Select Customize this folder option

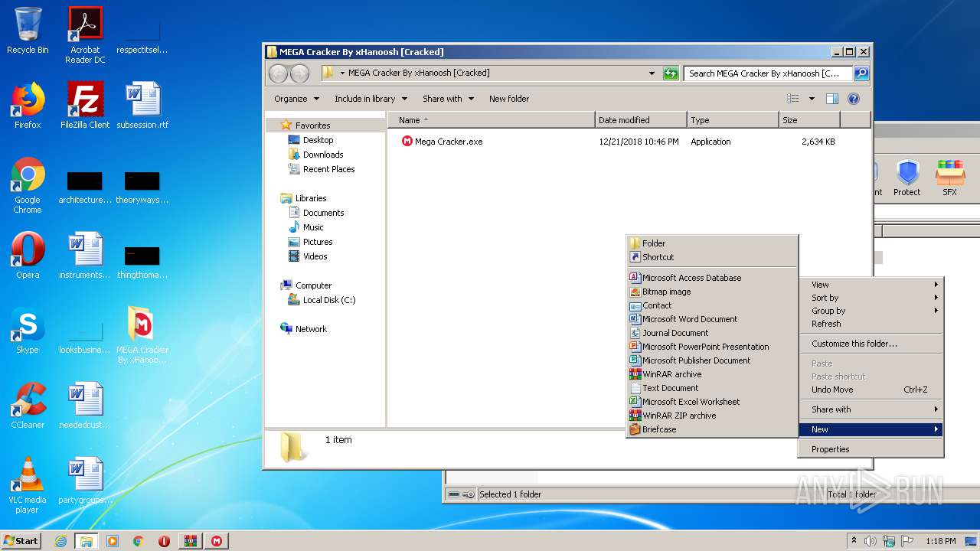(871, 344)
